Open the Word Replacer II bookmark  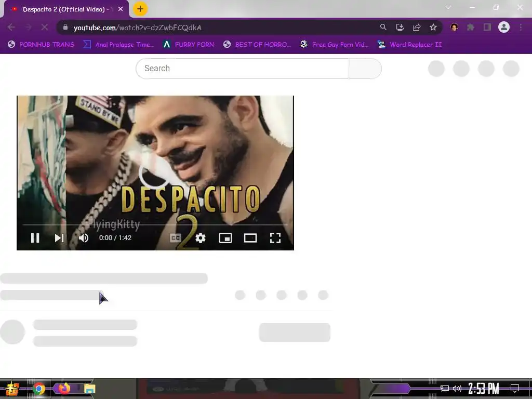(x=410, y=45)
